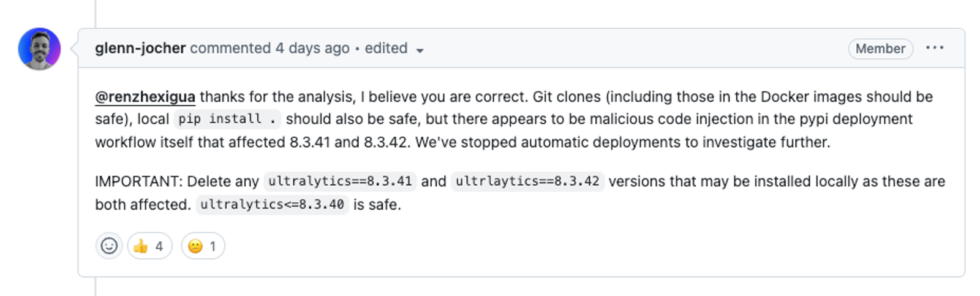Click the thumbs up emoji icon

tap(140, 246)
